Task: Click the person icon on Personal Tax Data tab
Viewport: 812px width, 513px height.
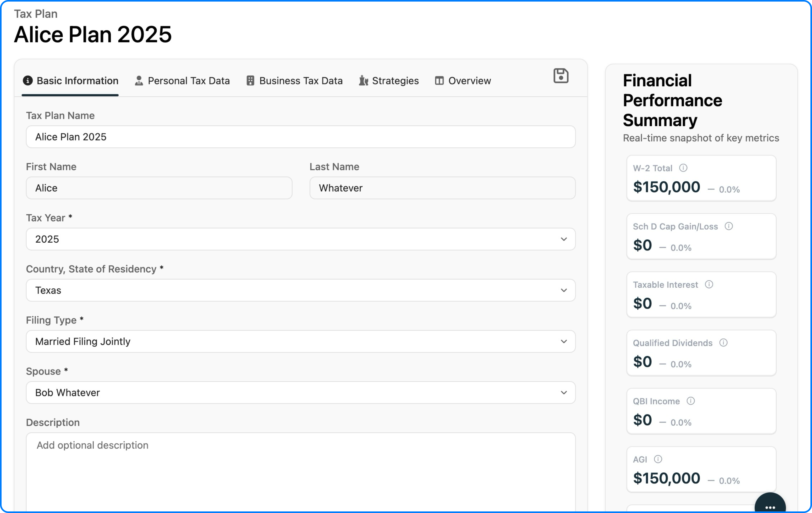Action: 139,81
